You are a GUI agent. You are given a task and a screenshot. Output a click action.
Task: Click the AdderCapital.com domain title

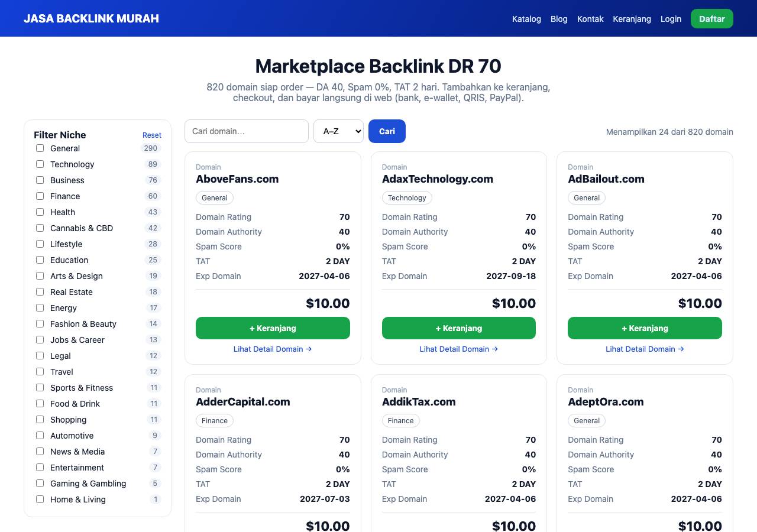243,402
